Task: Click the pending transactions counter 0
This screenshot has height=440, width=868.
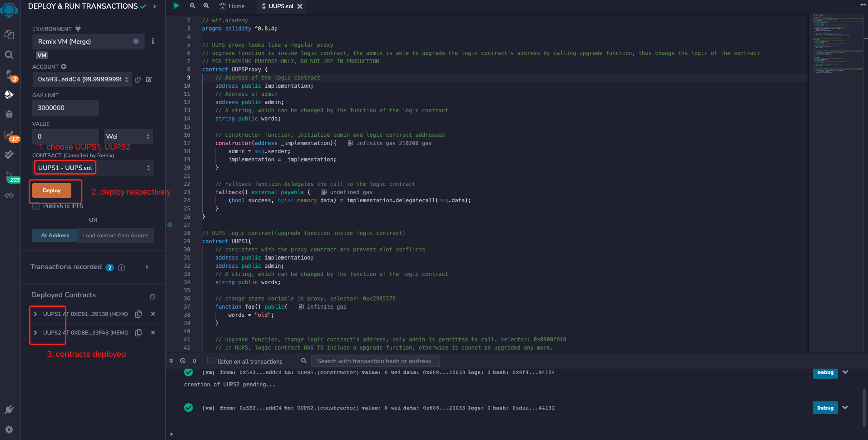Action: coord(194,361)
